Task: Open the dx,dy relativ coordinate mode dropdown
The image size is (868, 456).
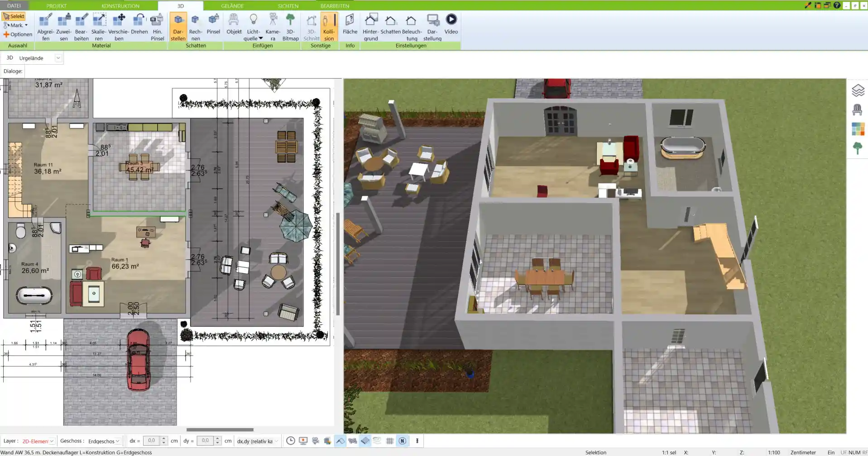Action: pyautogui.click(x=257, y=441)
